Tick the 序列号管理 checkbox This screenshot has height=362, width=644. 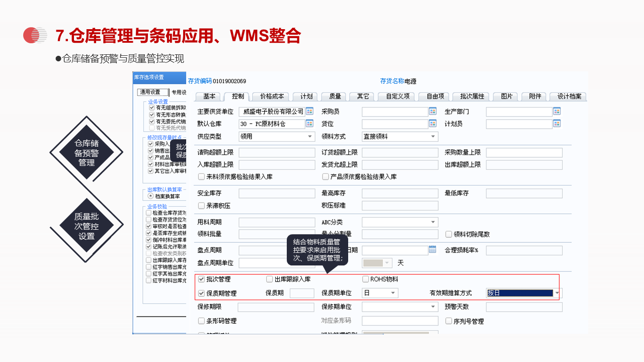[x=449, y=321]
